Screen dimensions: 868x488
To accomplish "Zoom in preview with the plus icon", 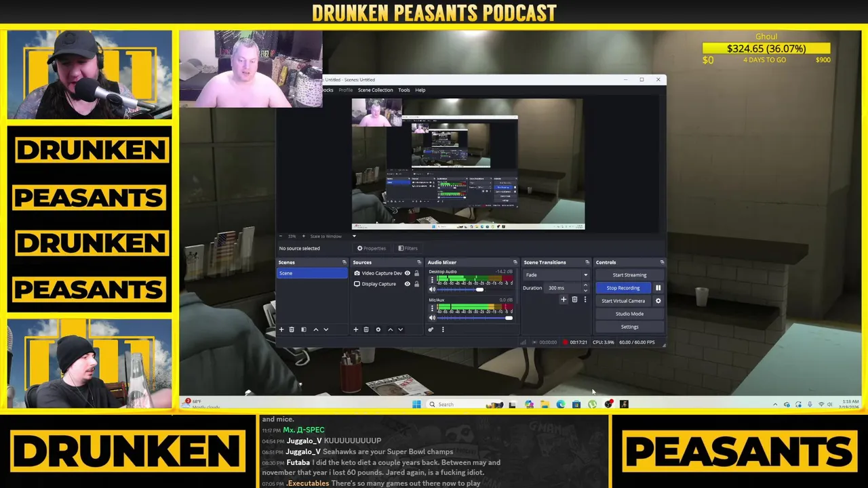I will (x=303, y=236).
